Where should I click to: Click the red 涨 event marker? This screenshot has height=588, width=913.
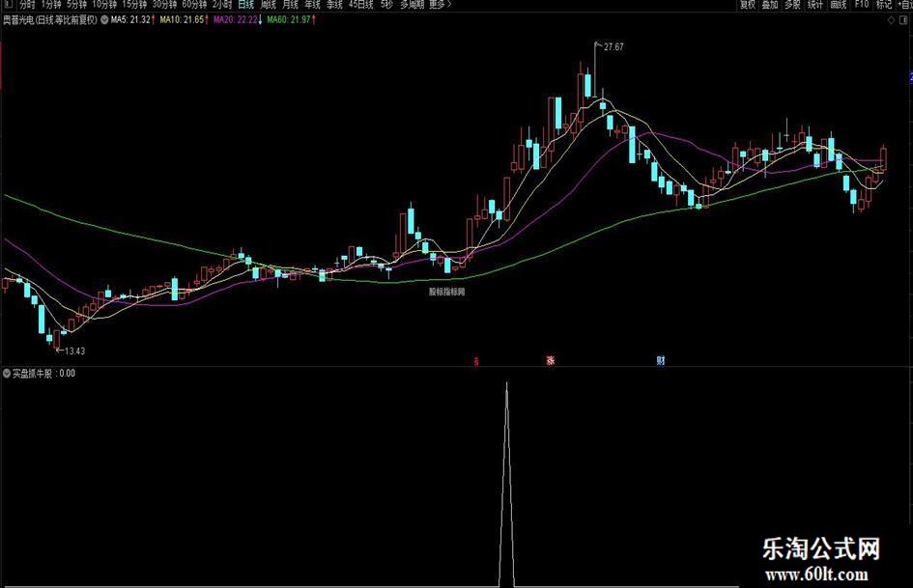551,360
